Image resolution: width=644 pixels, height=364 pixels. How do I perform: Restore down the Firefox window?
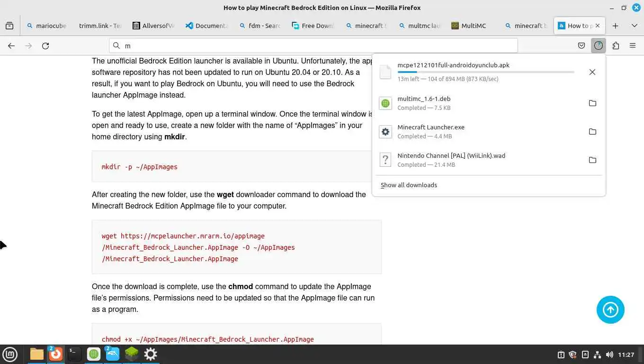coord(624,8)
